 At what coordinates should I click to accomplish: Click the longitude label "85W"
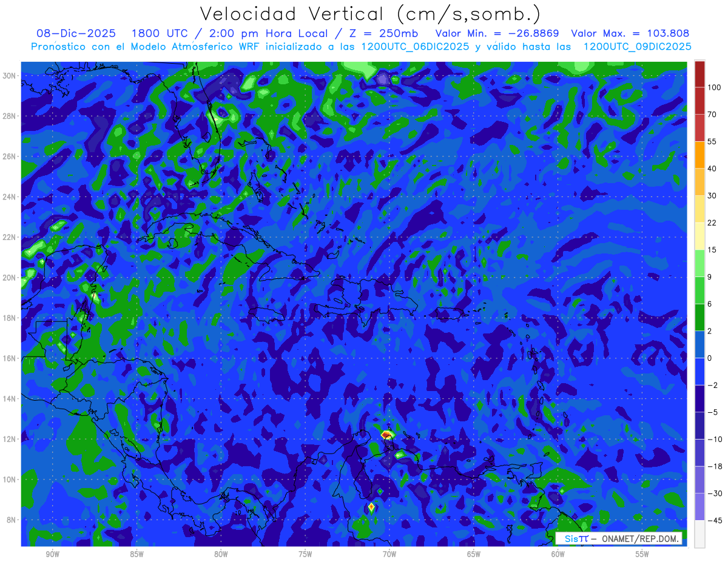pyautogui.click(x=136, y=554)
